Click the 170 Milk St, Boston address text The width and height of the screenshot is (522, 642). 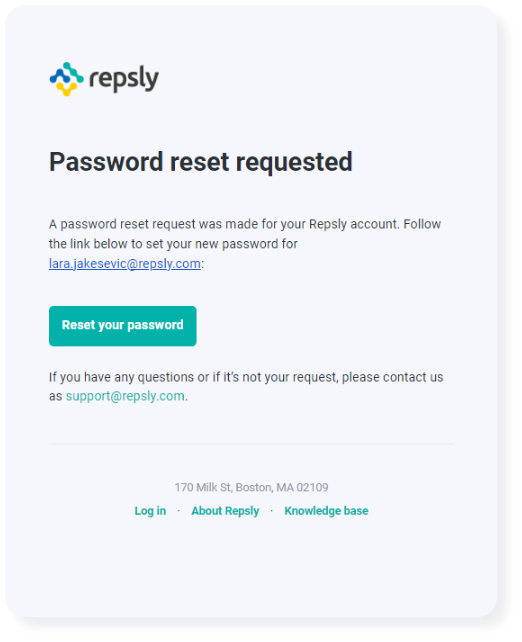[x=251, y=487]
